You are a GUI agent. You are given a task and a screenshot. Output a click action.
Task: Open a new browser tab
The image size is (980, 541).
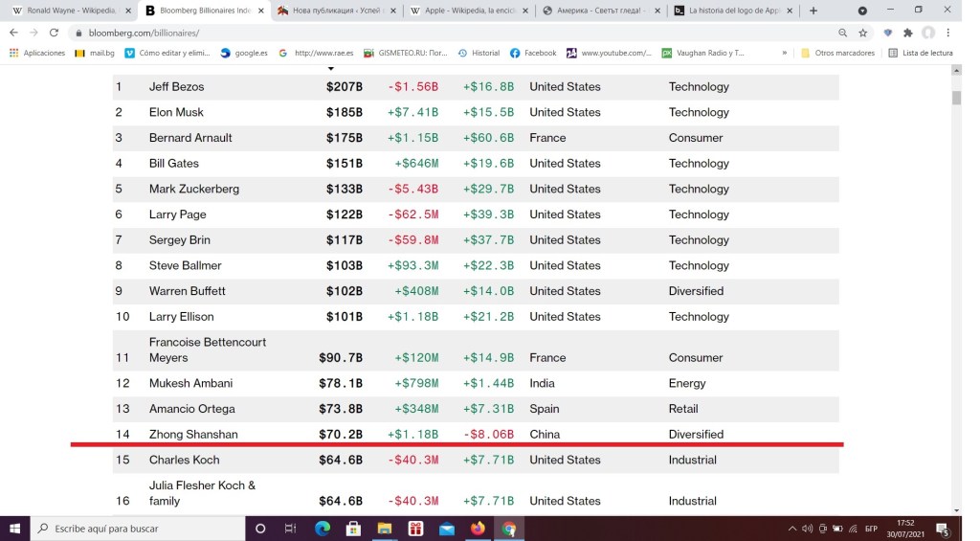[x=813, y=11]
